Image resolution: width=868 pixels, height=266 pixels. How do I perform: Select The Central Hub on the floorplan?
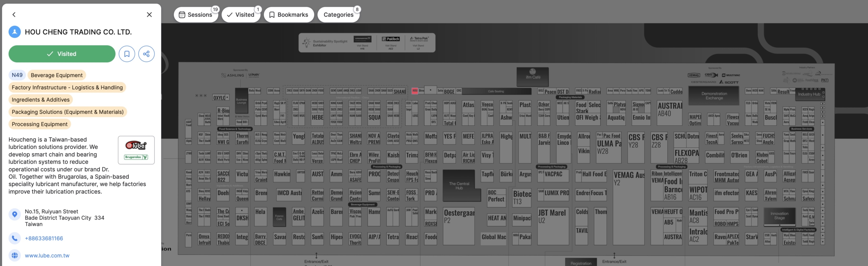pos(459,186)
